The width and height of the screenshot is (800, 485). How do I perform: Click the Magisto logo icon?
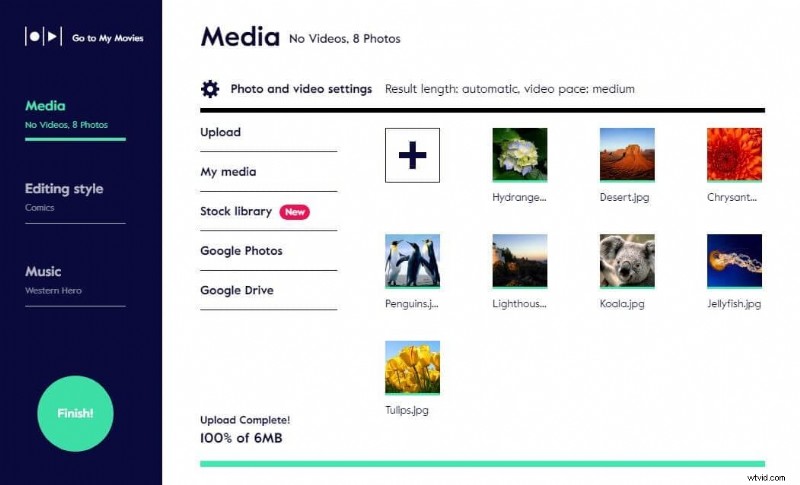click(x=43, y=37)
